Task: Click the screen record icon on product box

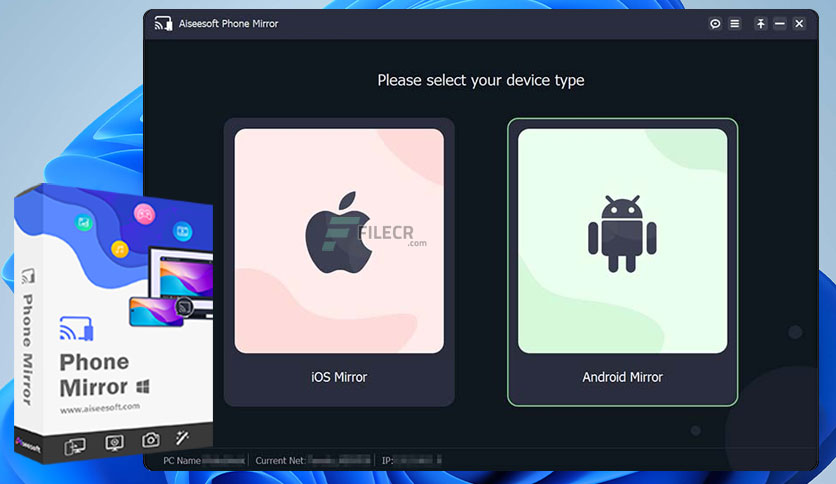Action: point(114,442)
